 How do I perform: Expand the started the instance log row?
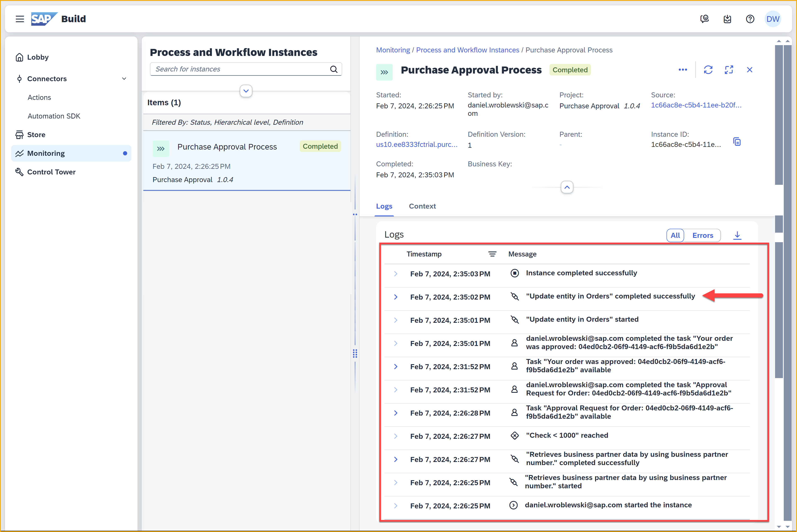point(395,506)
